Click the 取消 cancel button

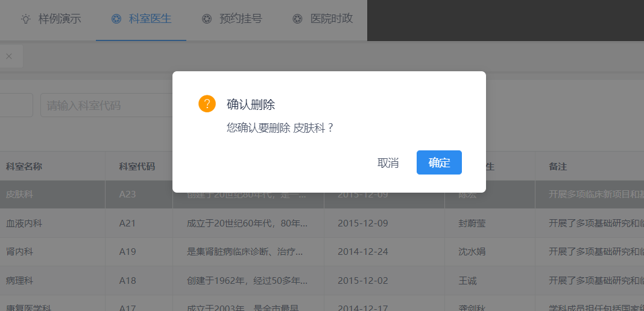(388, 162)
